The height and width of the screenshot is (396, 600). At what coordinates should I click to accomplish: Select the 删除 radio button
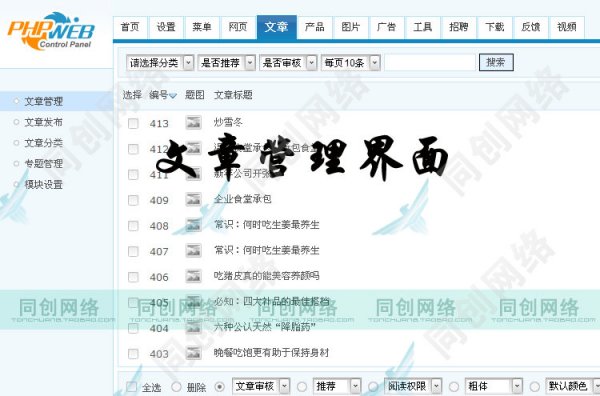[x=176, y=387]
